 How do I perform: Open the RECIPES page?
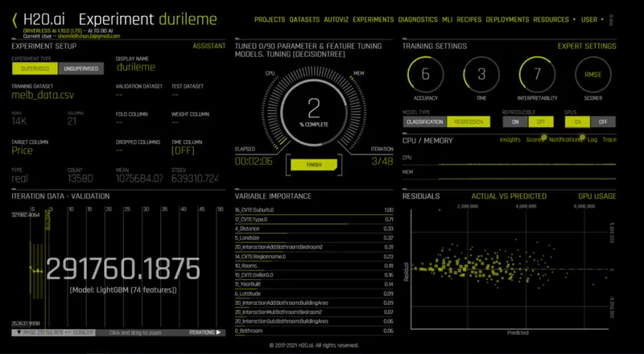(469, 20)
